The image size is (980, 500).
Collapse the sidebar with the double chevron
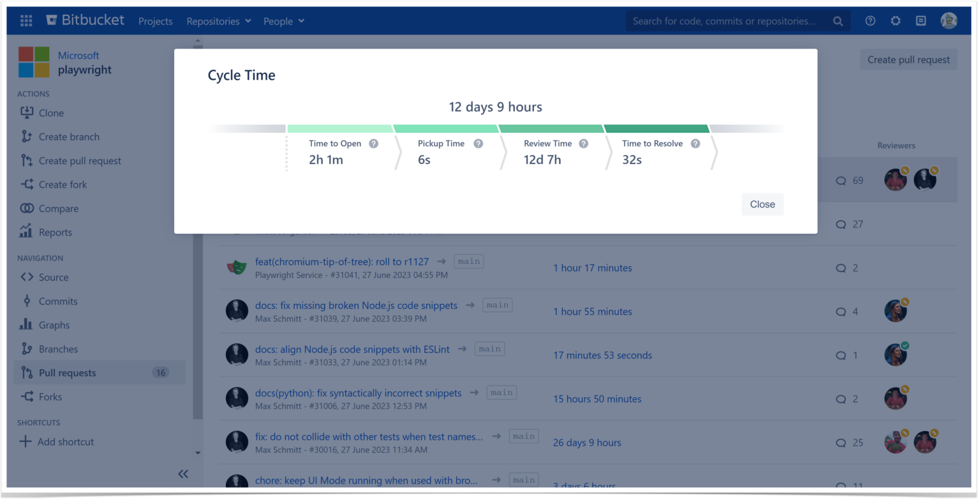183,473
